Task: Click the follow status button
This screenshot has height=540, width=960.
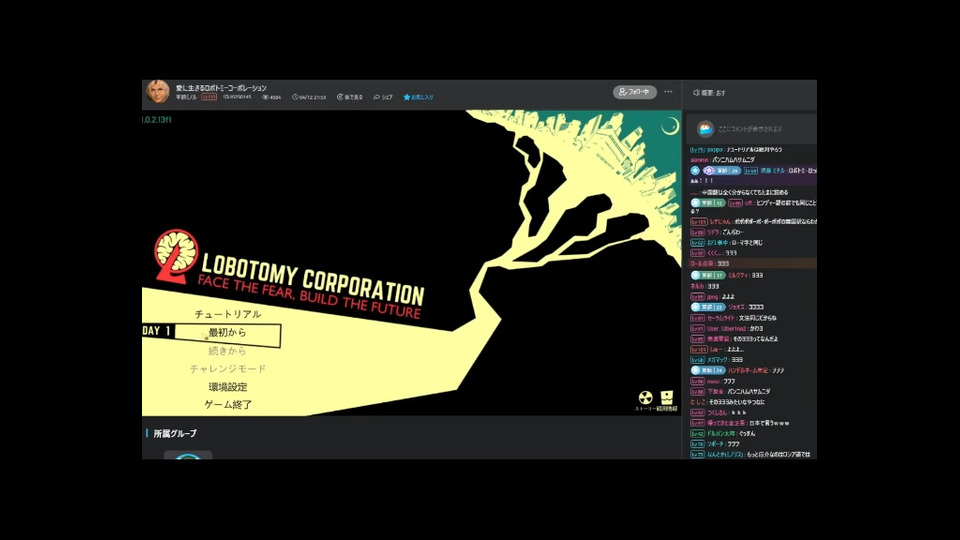Action: click(x=634, y=92)
